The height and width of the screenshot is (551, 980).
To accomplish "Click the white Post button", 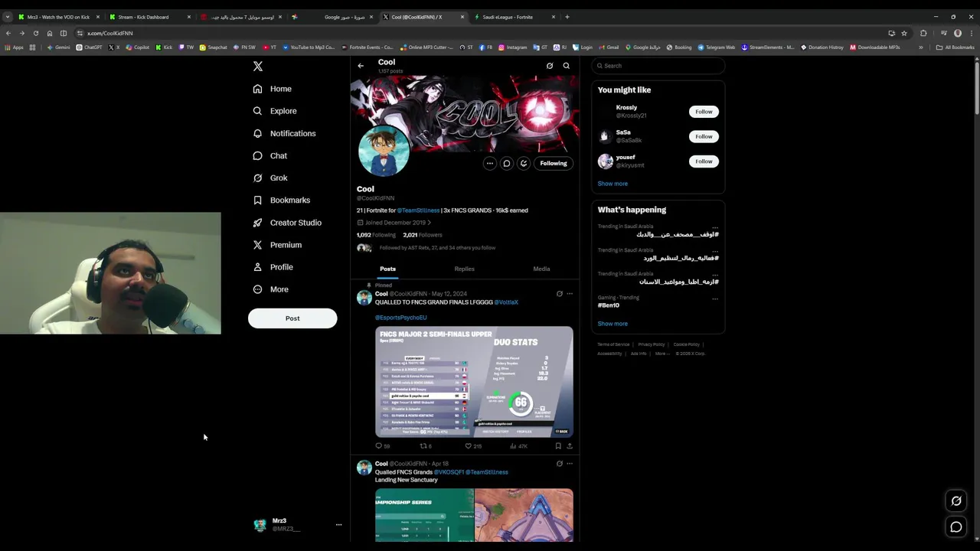I will click(x=292, y=318).
